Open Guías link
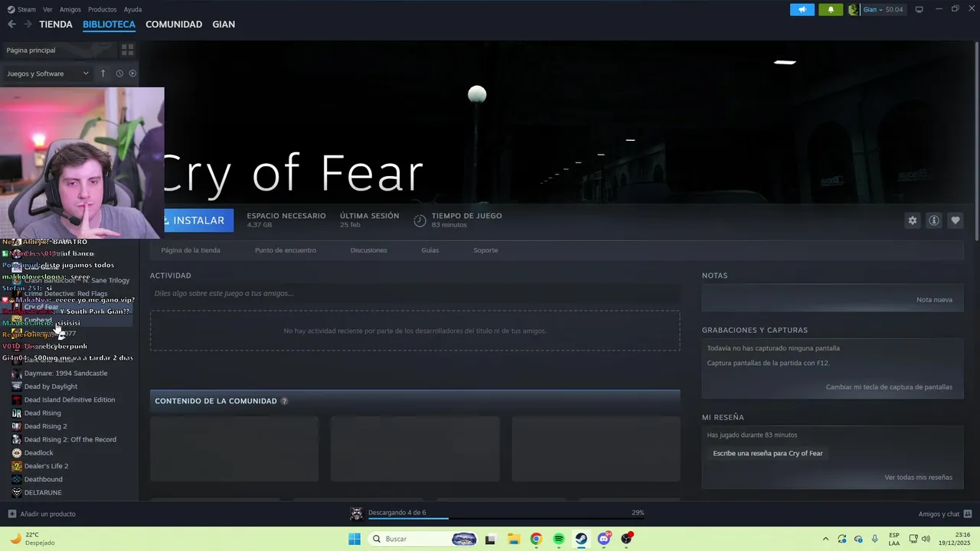The image size is (980, 551). pyautogui.click(x=430, y=250)
